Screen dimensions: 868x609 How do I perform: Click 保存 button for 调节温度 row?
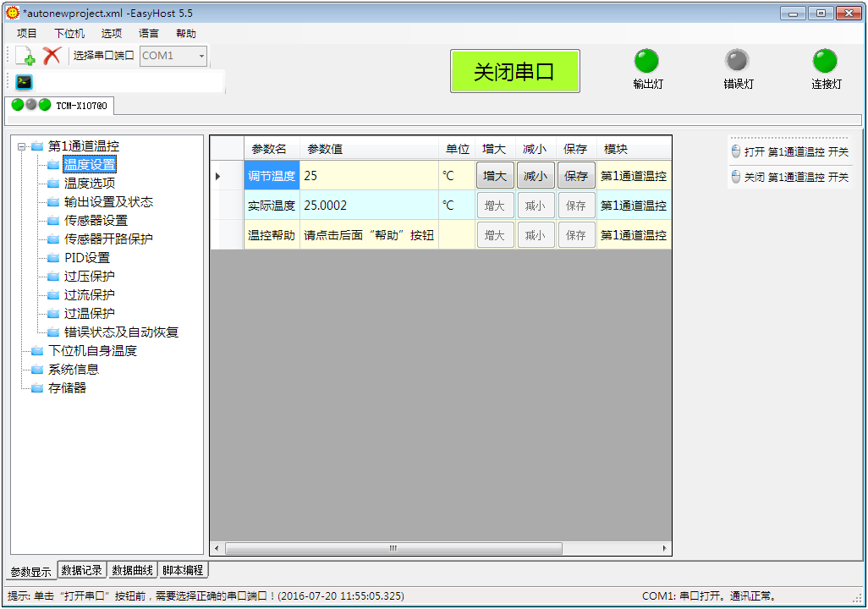pos(576,176)
